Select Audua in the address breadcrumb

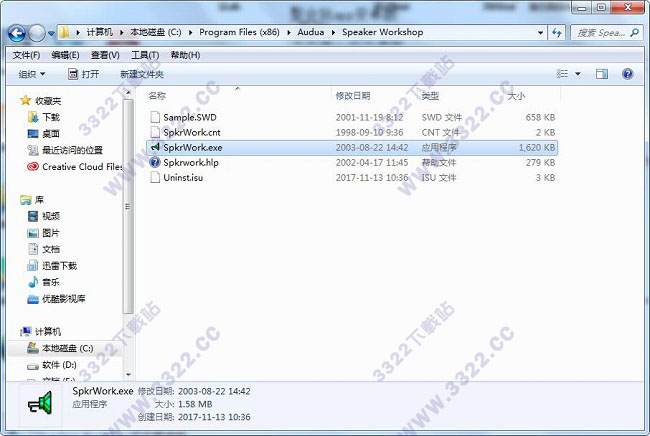[x=310, y=32]
